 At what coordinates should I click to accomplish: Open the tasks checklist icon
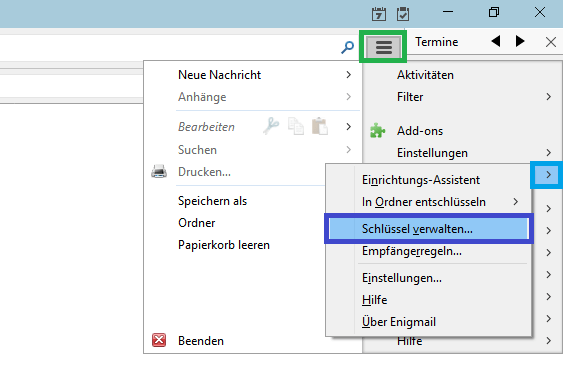(403, 14)
